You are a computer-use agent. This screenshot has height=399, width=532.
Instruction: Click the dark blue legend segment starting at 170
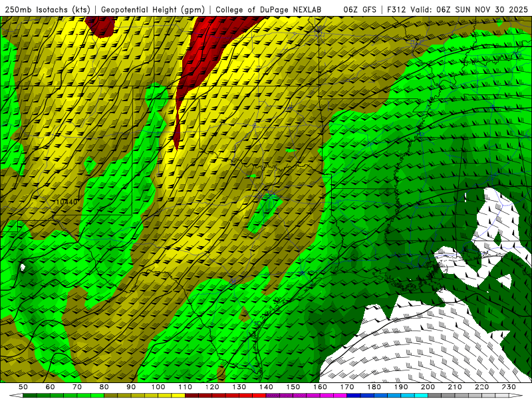pos(354,396)
